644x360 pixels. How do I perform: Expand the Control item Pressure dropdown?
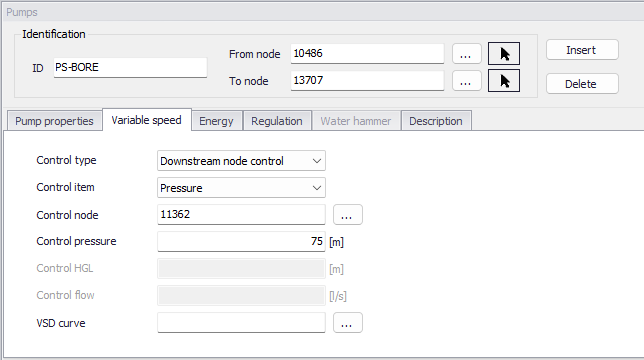pyautogui.click(x=241, y=188)
